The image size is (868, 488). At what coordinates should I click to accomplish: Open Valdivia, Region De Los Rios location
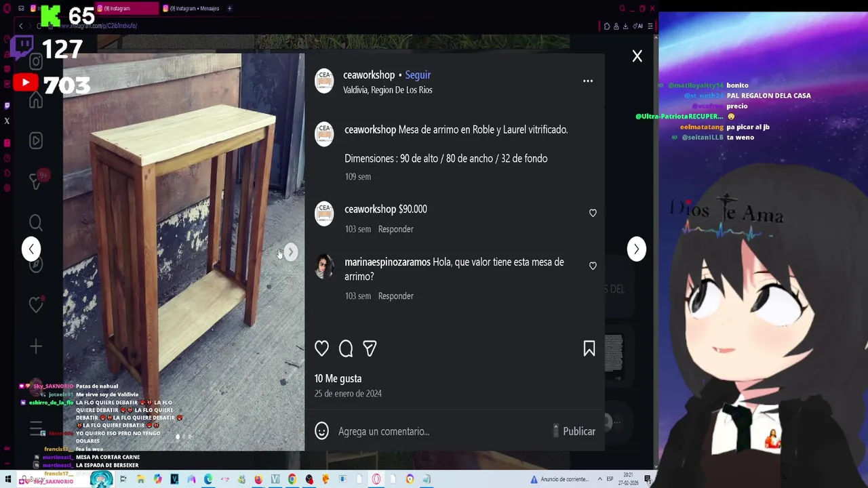tap(388, 89)
